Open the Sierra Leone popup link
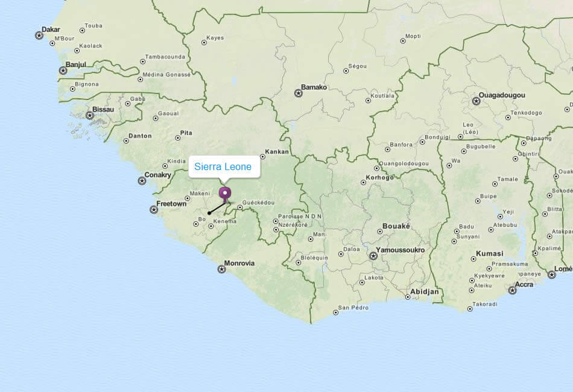This screenshot has height=392, width=573. tap(223, 166)
